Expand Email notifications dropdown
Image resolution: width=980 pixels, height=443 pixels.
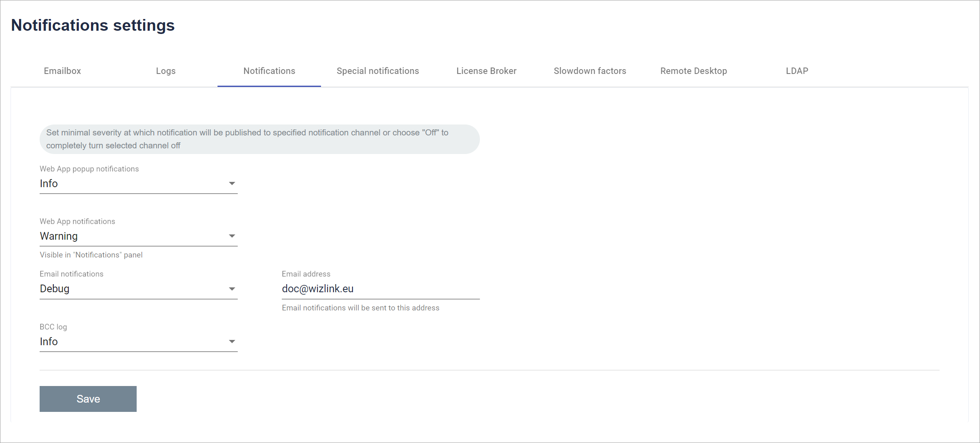(x=231, y=289)
